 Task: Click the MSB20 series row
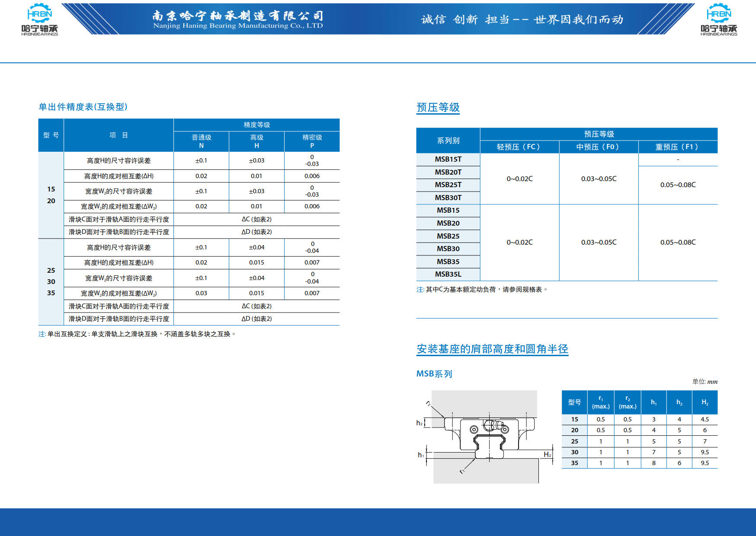tap(448, 223)
